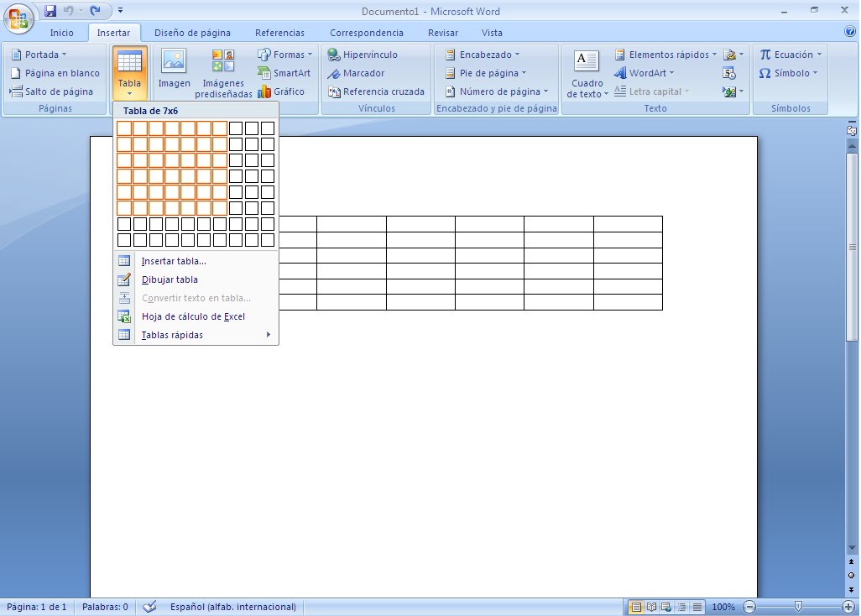This screenshot has height=616, width=861.
Task: Click the next page double arrow
Action: pyautogui.click(x=852, y=590)
